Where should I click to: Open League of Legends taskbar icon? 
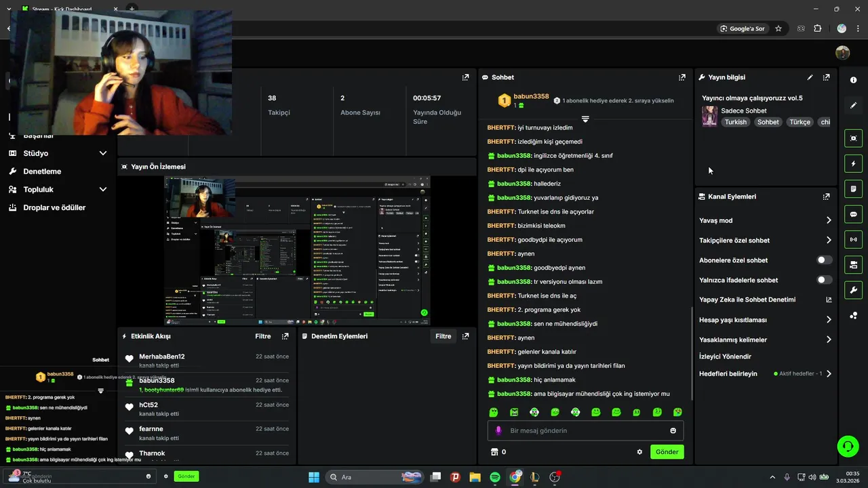(x=534, y=477)
